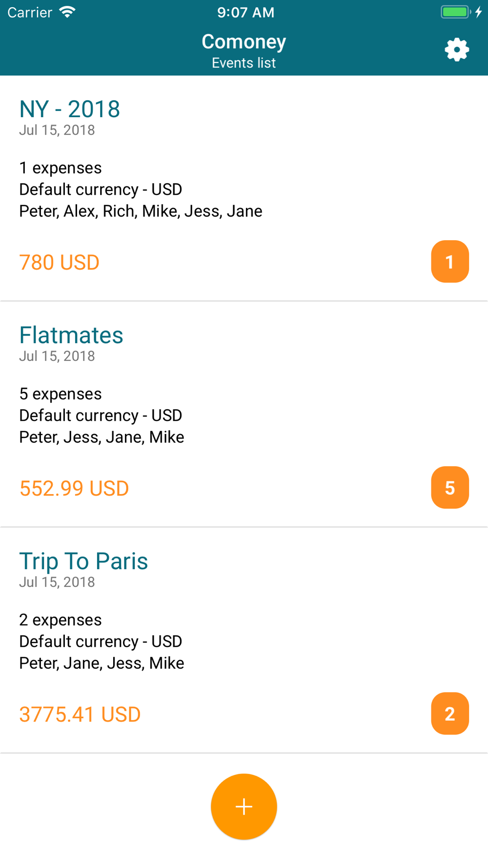Tap the 2 expenses label
Image resolution: width=488 pixels, height=868 pixels.
click(61, 620)
